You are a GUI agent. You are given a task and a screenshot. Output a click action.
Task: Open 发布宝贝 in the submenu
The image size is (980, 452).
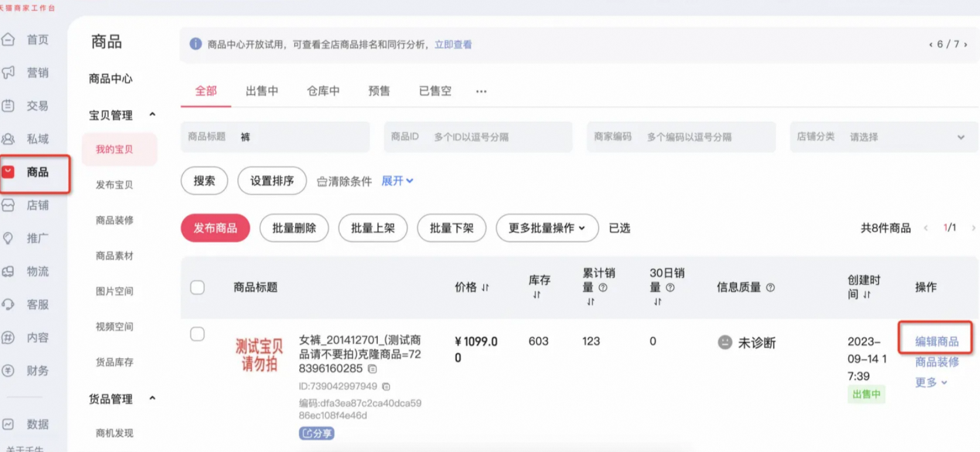point(115,185)
